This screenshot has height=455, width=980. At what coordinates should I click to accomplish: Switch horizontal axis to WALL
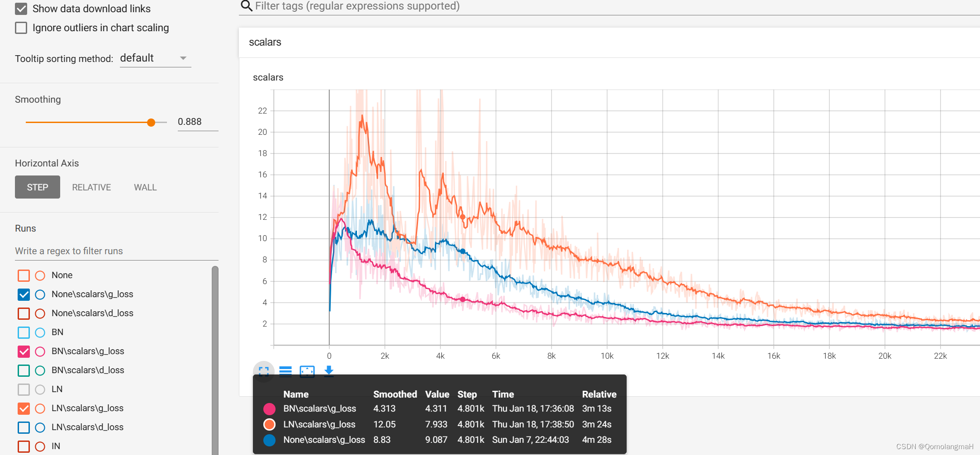[x=145, y=187]
